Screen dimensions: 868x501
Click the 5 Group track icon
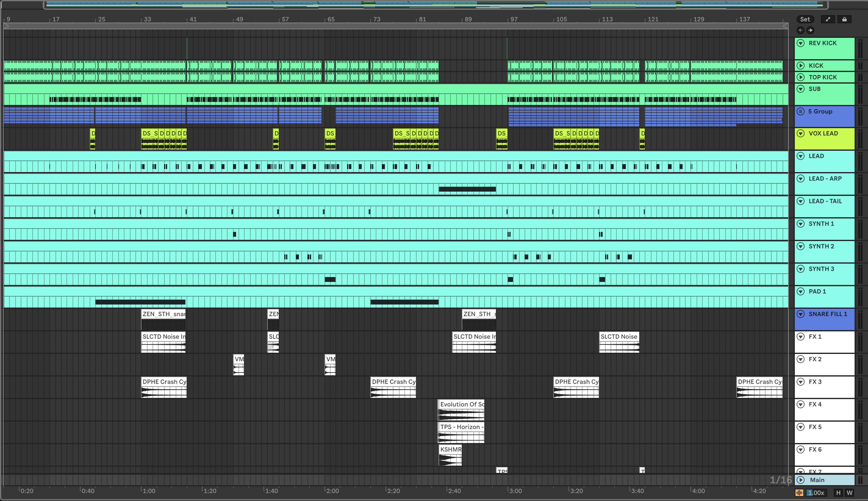click(x=801, y=111)
